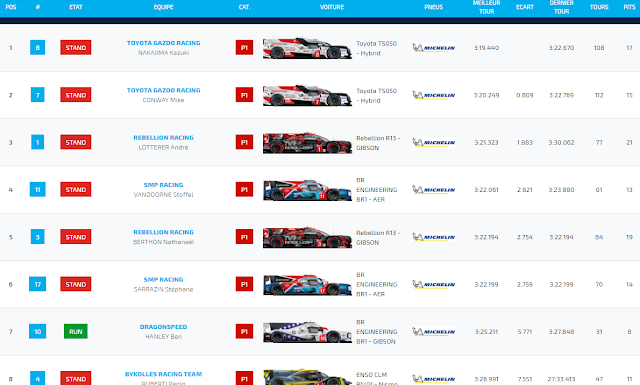Image resolution: width=640 pixels, height=385 pixels.
Task: Click the number 3 car badge
Action: [38, 237]
